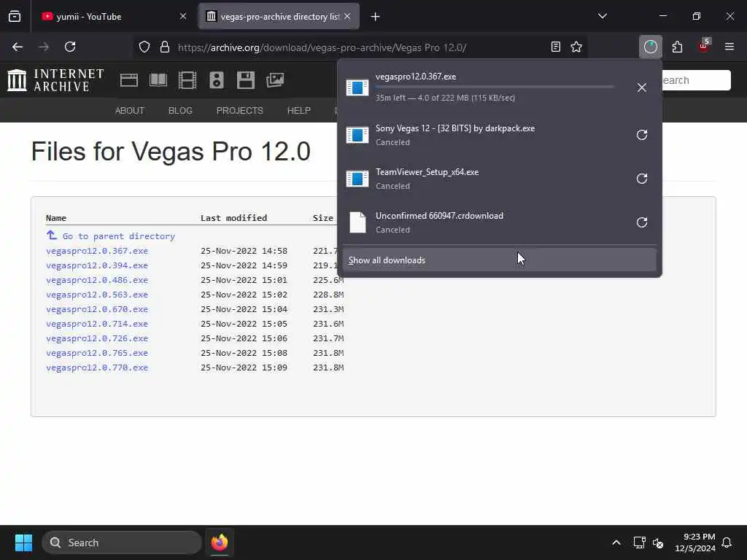
Task: Click Go to parent directory link
Action: click(119, 236)
